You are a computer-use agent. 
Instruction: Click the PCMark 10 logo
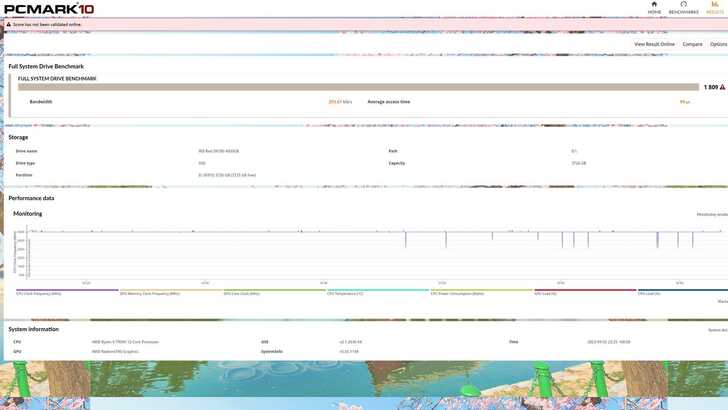click(x=49, y=9)
